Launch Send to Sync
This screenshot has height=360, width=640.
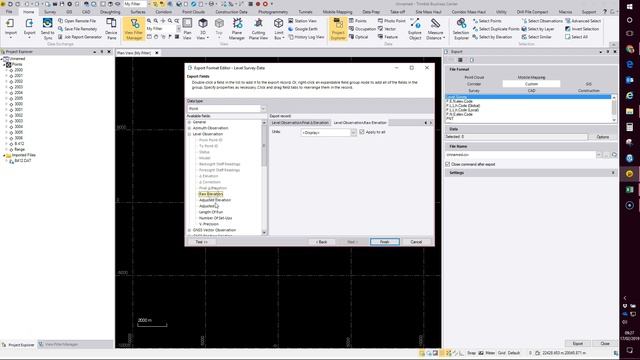[47, 28]
